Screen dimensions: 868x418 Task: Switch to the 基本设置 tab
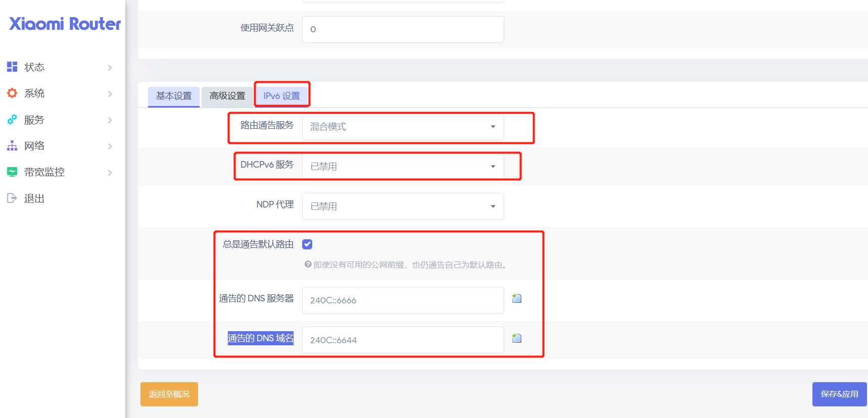[174, 96]
